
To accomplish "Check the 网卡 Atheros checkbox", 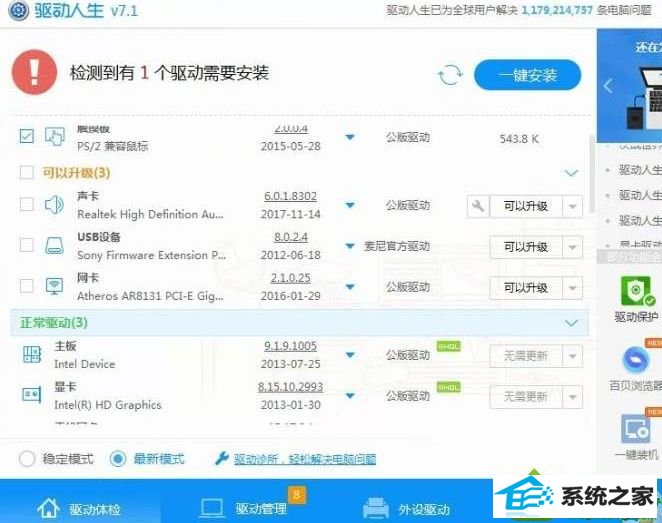I will tap(27, 285).
